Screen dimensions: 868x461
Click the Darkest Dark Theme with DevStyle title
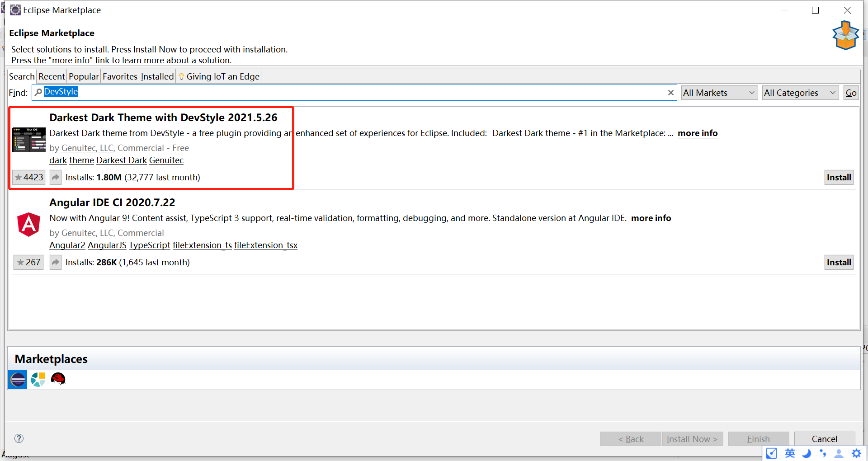tap(163, 118)
